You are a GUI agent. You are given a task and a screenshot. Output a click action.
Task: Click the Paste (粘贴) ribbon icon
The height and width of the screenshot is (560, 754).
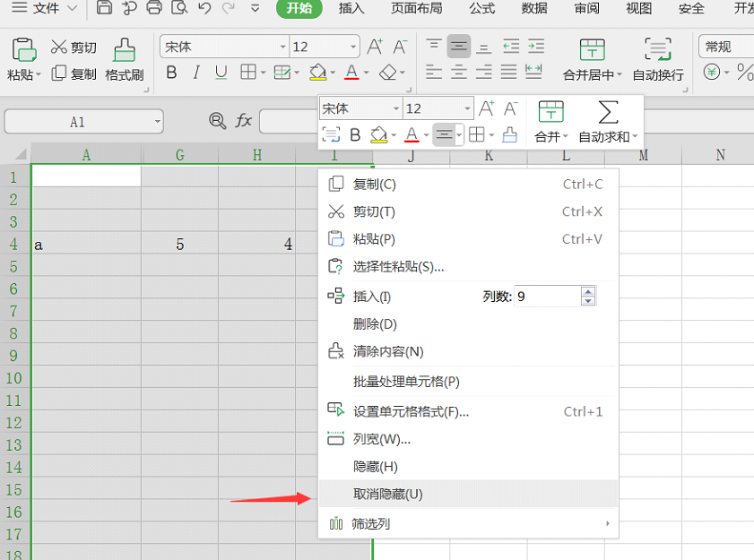tap(24, 49)
